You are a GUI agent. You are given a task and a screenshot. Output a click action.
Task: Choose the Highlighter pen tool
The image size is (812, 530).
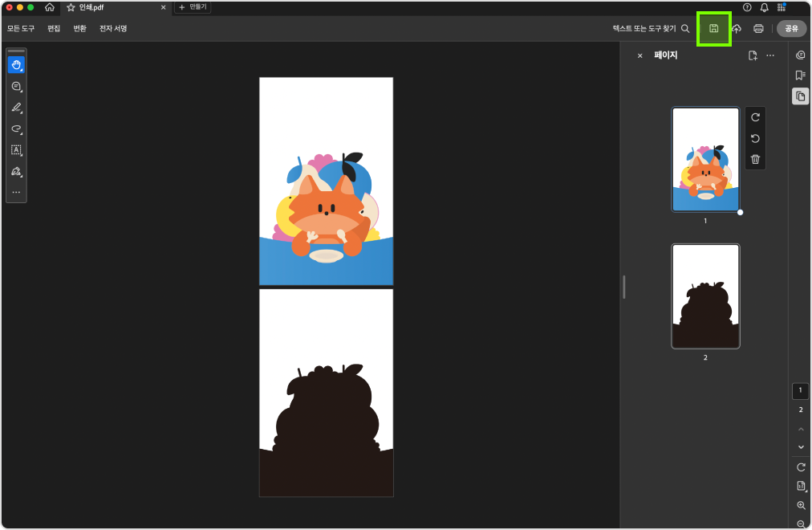tap(16, 108)
